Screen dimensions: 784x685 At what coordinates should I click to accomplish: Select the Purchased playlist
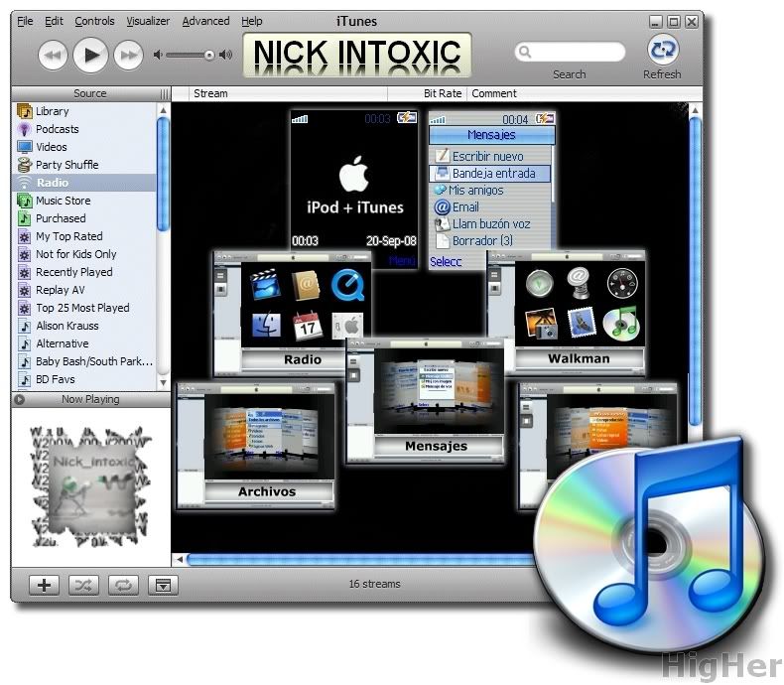[x=84, y=218]
